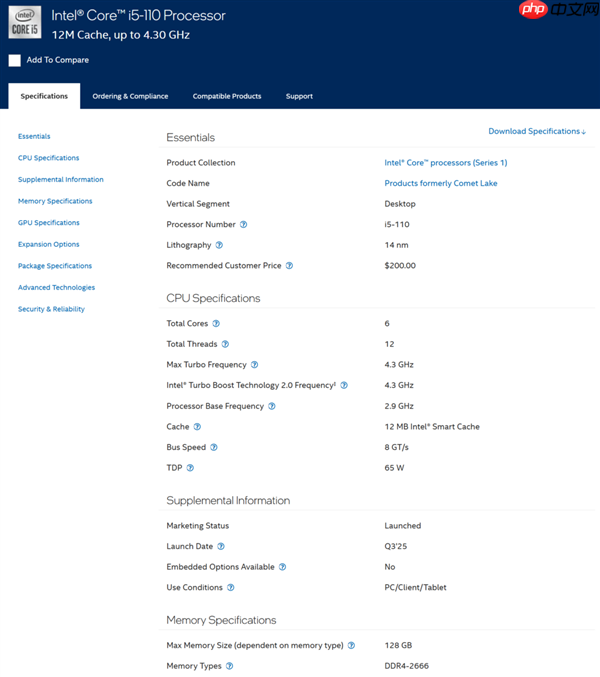Click help icon beside Memory Types

[x=229, y=666]
